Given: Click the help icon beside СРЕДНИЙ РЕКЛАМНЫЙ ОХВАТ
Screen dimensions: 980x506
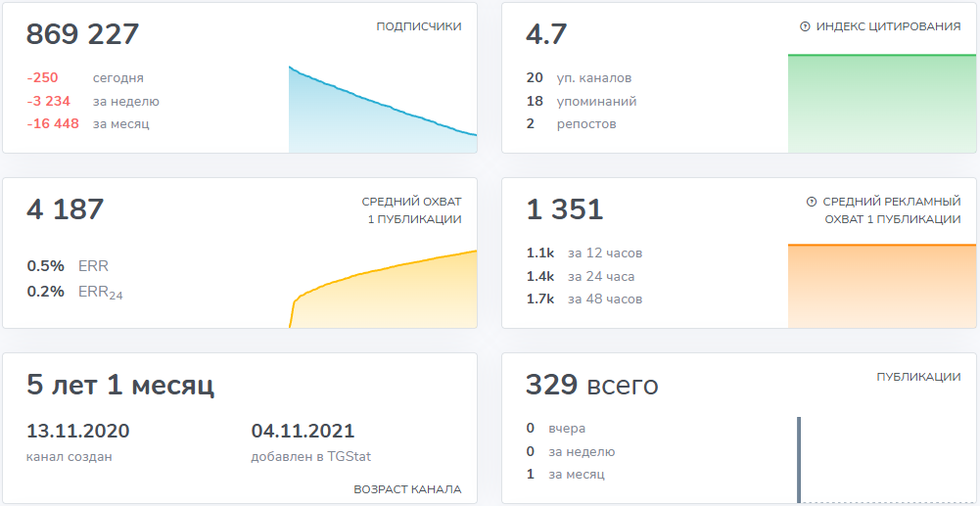Looking at the screenshot, I should (812, 202).
